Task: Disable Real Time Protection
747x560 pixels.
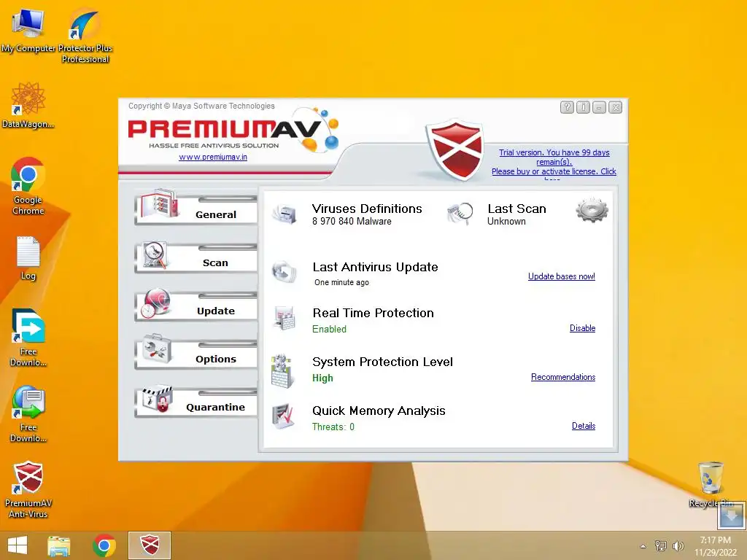Action: (x=582, y=328)
